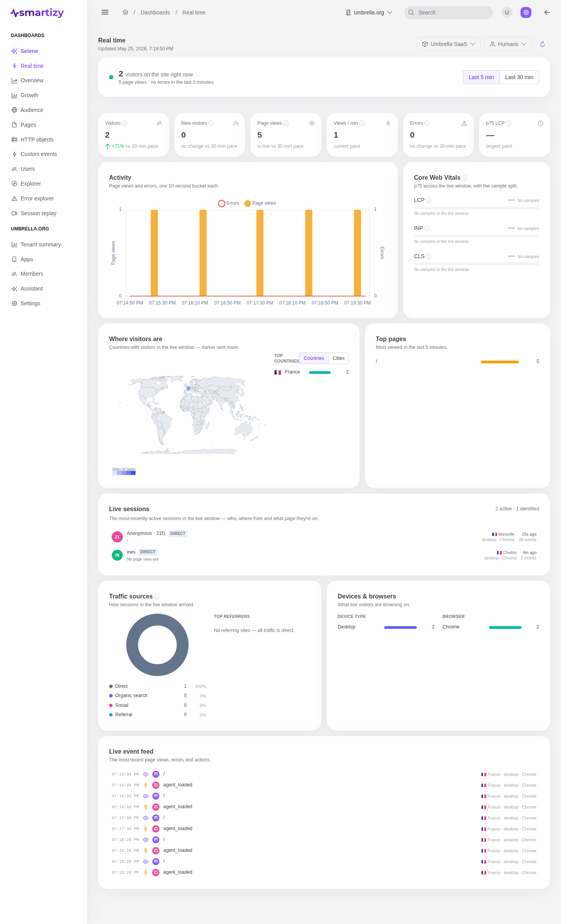Click the info icon beside Errors card
This screenshot has height=924, width=561.
(x=427, y=123)
